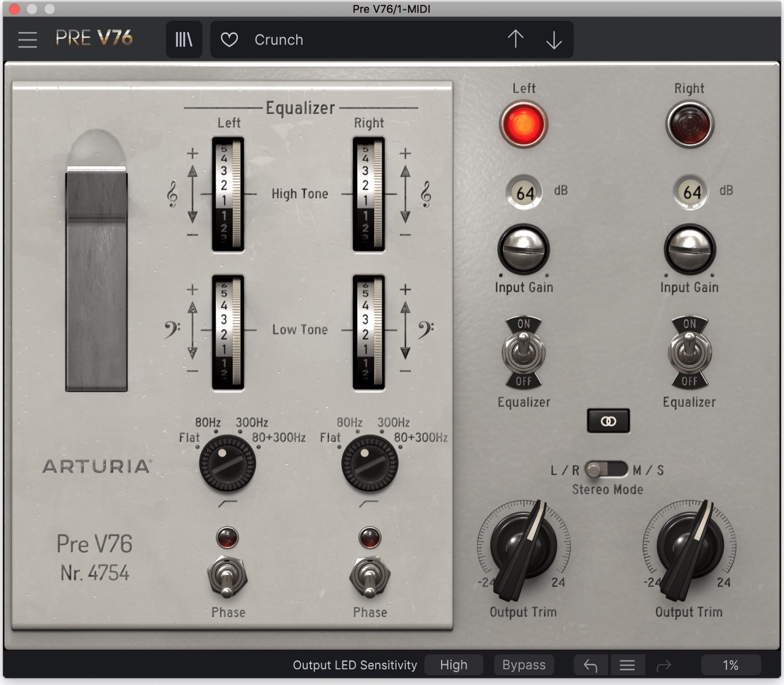This screenshot has height=685, width=784.
Task: Click the Stereo Mode label
Action: [x=608, y=490]
